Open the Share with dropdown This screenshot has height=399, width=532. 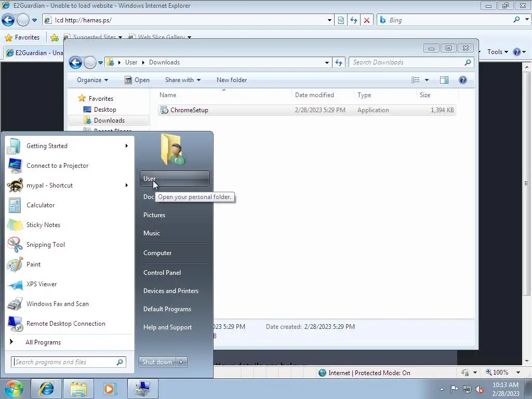coord(183,80)
